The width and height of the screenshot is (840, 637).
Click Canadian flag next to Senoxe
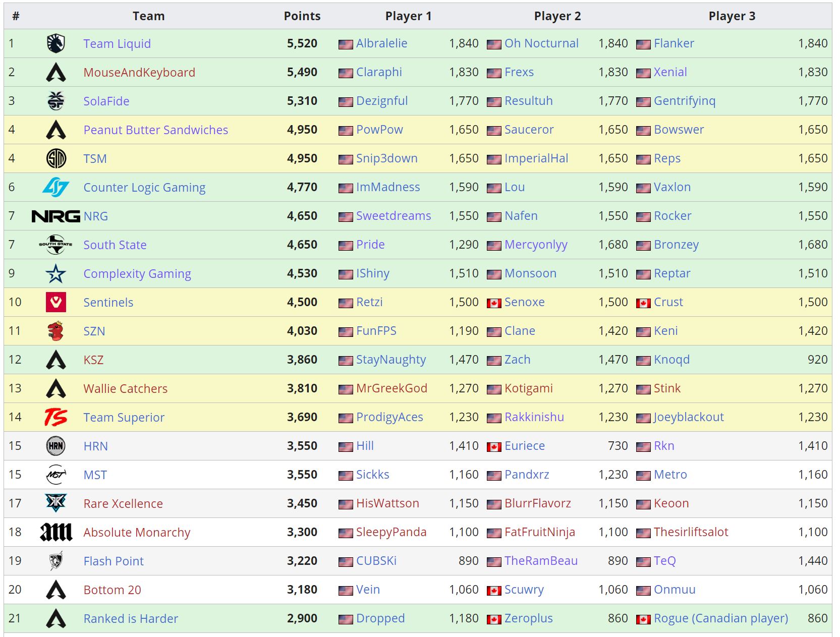(494, 303)
